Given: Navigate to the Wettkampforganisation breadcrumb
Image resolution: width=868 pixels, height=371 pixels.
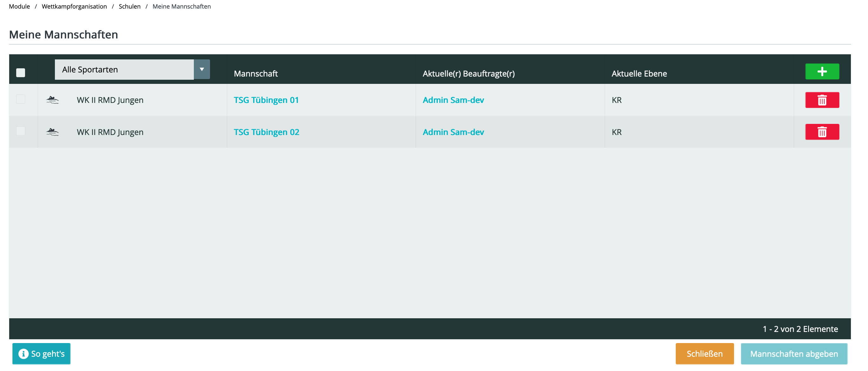Looking at the screenshot, I should click(74, 6).
